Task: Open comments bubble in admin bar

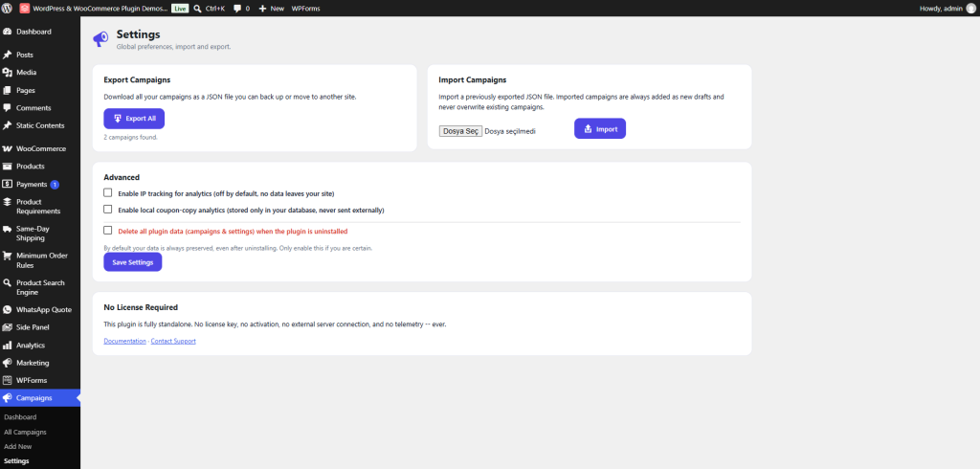Action: click(241, 8)
